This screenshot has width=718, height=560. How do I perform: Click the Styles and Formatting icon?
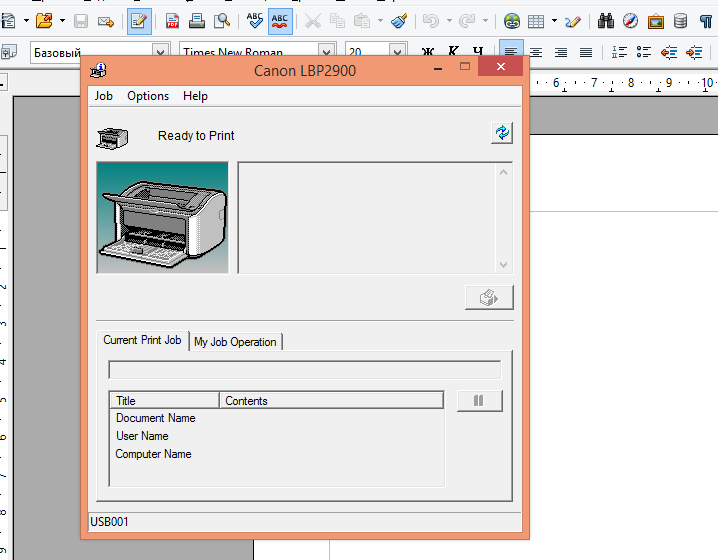8,52
